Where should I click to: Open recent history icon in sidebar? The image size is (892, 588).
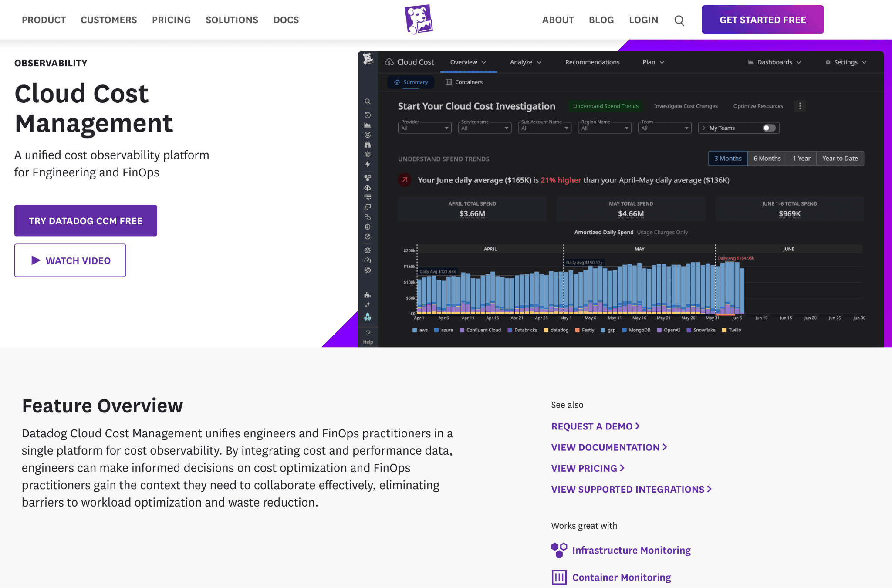point(368,115)
